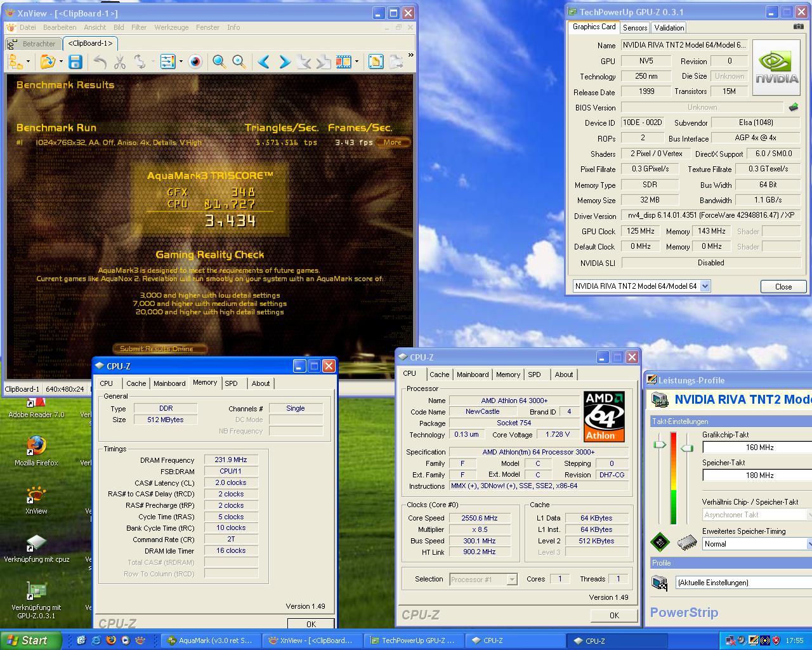
Task: Switch to the Cache tab in CPU-Z processor window
Action: click(439, 375)
